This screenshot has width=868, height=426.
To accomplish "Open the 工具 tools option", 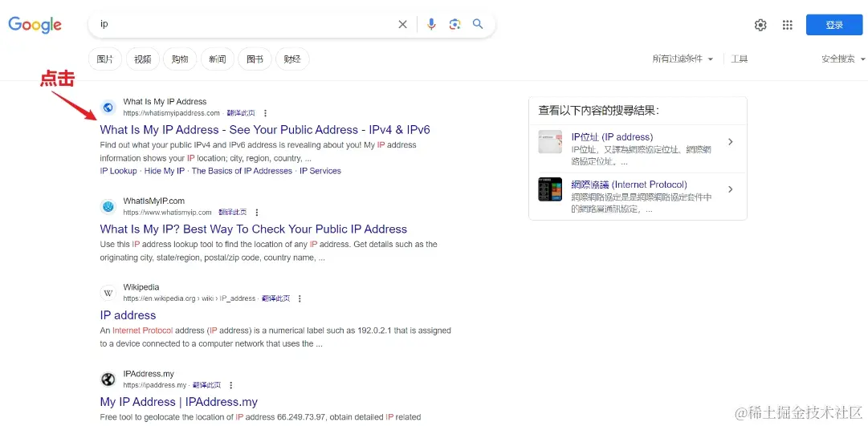I will [739, 59].
